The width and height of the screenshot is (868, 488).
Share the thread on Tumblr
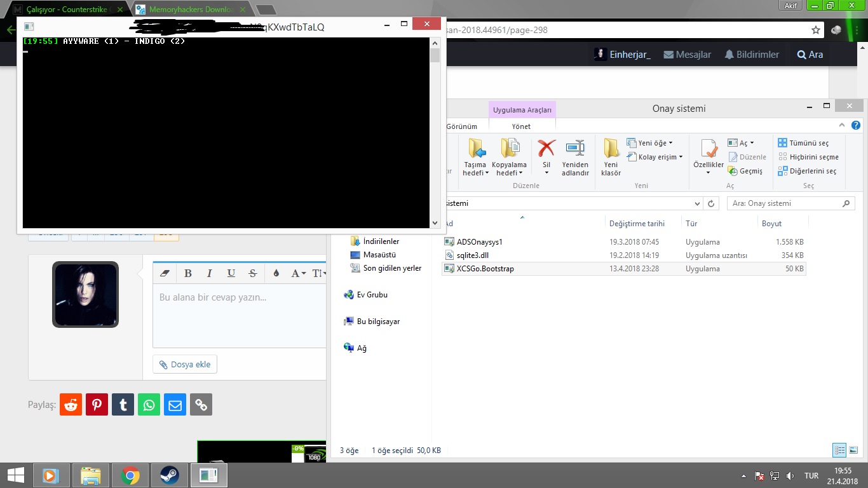tap(123, 405)
